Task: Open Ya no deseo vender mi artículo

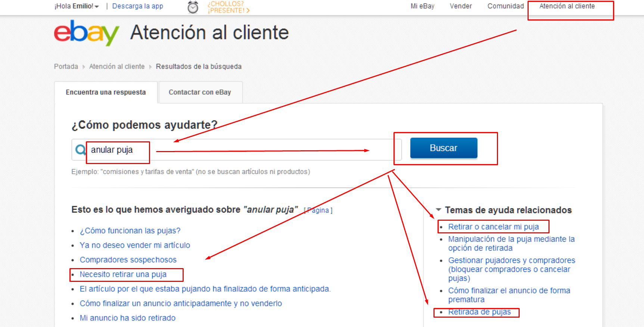Action: [x=135, y=245]
